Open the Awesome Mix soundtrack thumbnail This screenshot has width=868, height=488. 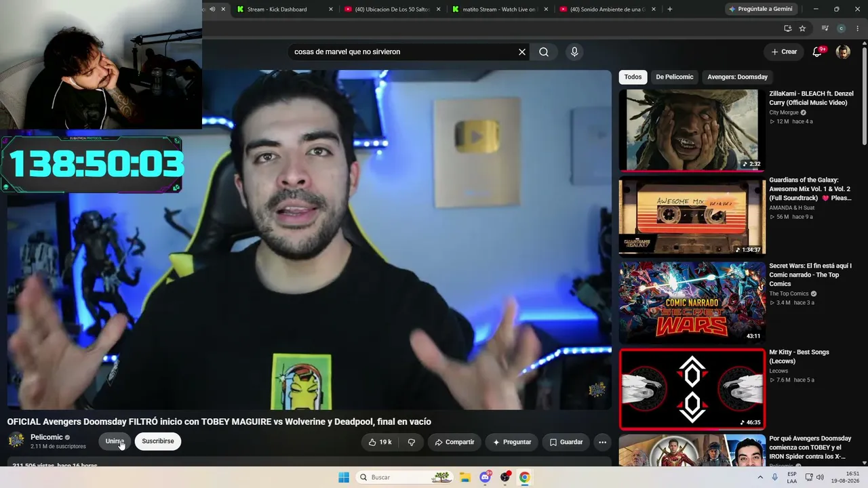pos(692,216)
